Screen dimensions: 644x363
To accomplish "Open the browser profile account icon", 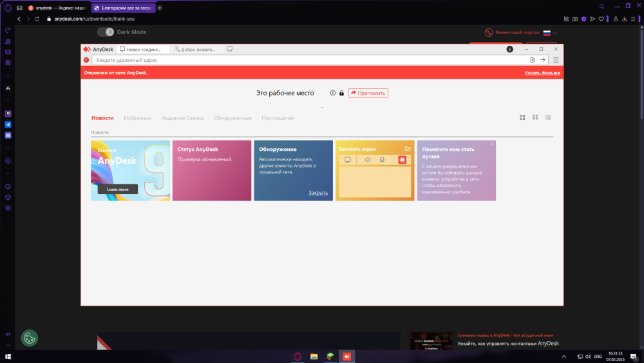I will 616,19.
